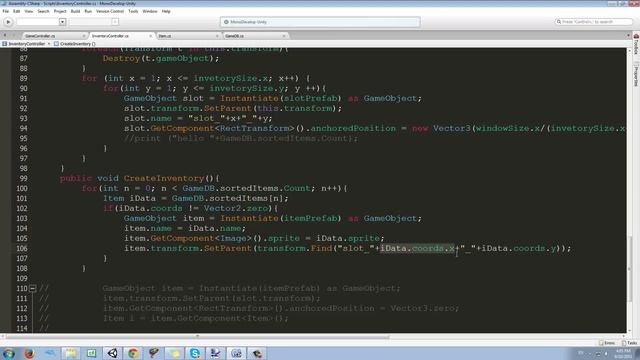The image size is (640, 360).
Task: Open the Edit menu
Action: click(16, 11)
